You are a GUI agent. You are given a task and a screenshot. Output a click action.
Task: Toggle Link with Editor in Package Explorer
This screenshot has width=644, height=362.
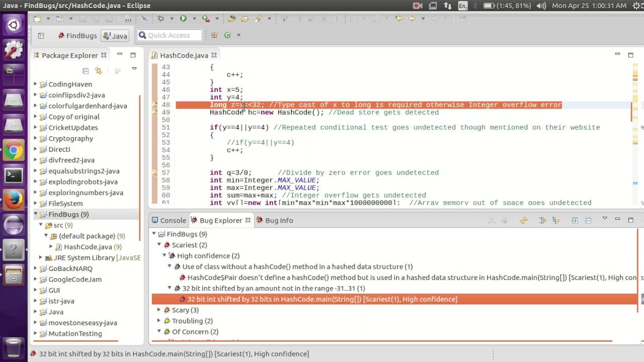click(99, 71)
